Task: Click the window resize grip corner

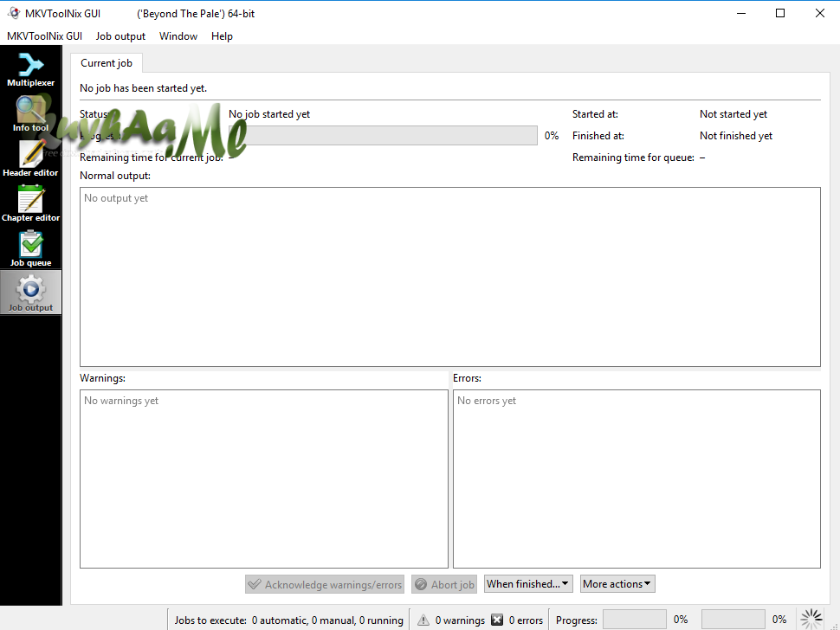Action: coord(835,625)
